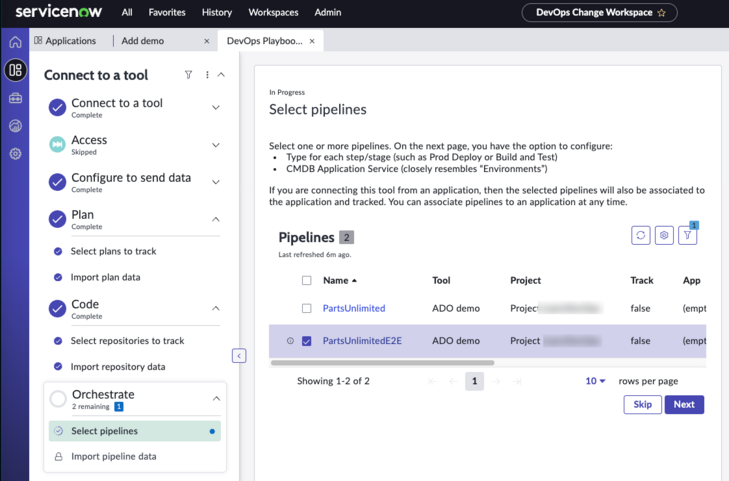Image resolution: width=729 pixels, height=481 pixels.
Task: Click the first page arrow in pagination
Action: tap(432, 382)
